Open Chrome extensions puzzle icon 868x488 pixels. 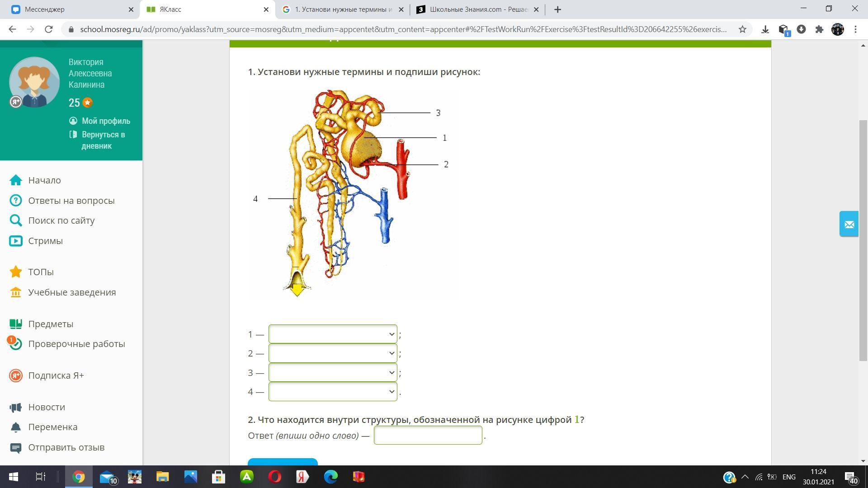(x=819, y=29)
